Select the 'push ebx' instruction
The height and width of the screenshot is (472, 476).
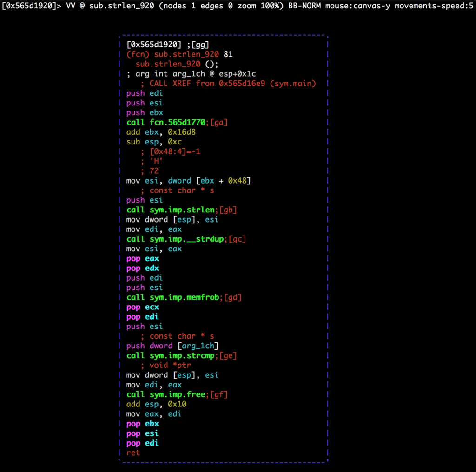pyautogui.click(x=145, y=112)
